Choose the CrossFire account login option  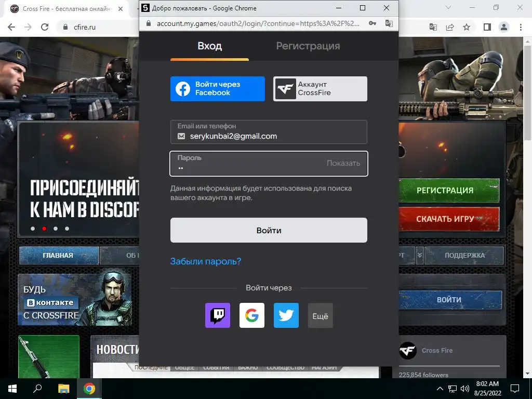(320, 88)
